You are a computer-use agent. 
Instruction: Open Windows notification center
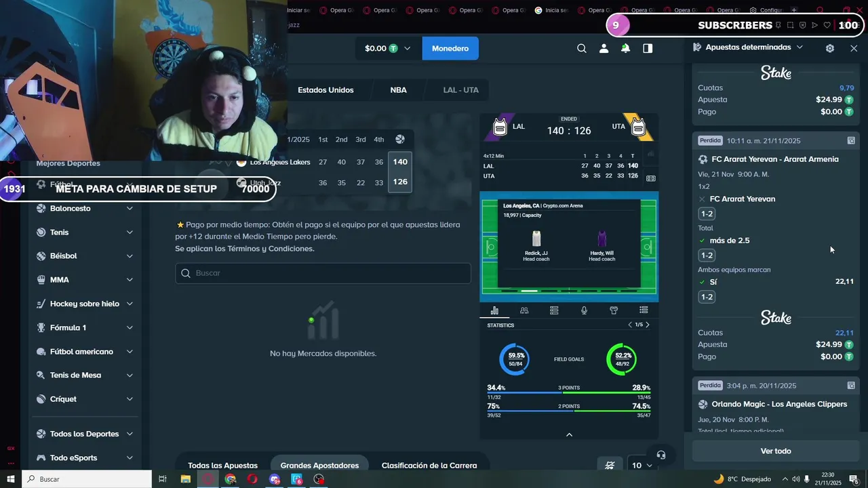[x=854, y=479]
